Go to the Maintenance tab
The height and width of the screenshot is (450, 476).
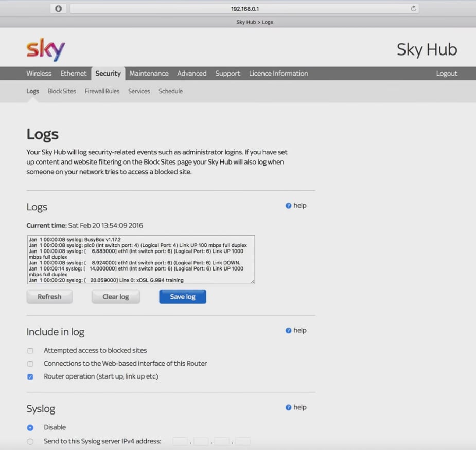coord(149,74)
